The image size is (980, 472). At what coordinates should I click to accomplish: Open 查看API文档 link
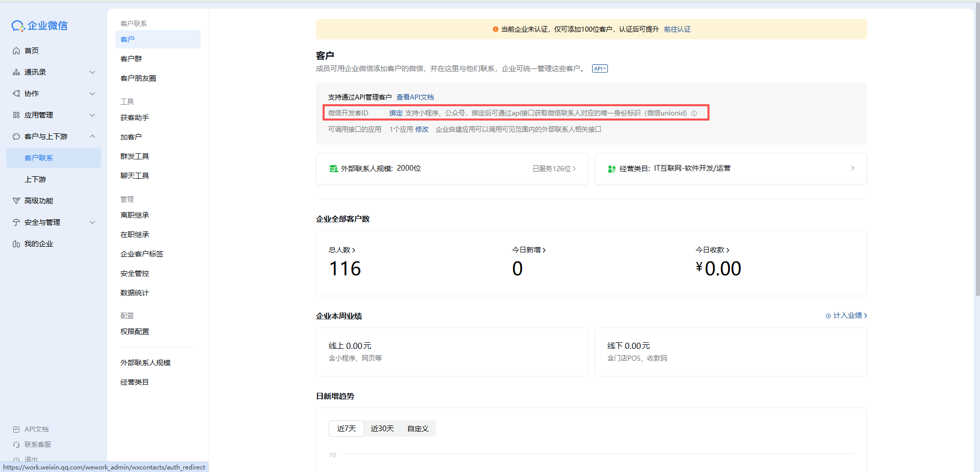click(415, 97)
